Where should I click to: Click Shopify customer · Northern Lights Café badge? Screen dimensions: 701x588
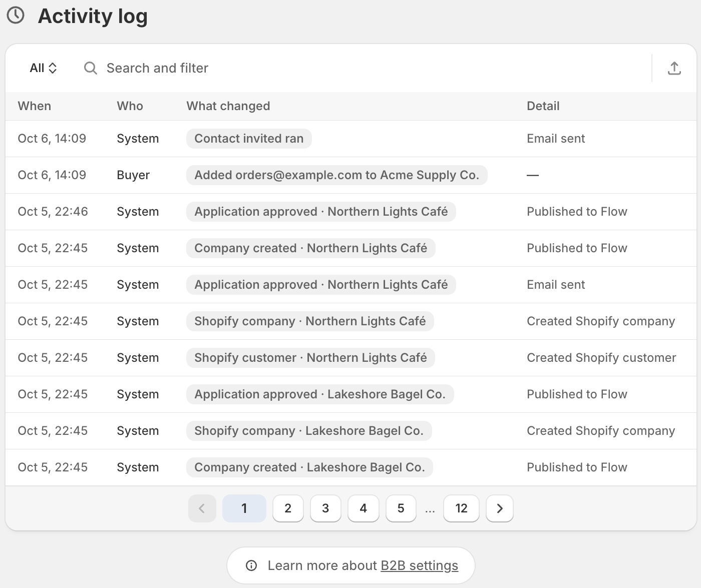click(310, 358)
